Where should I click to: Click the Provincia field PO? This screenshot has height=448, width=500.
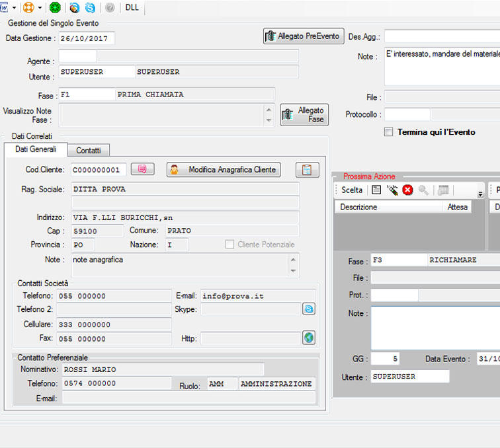83,244
